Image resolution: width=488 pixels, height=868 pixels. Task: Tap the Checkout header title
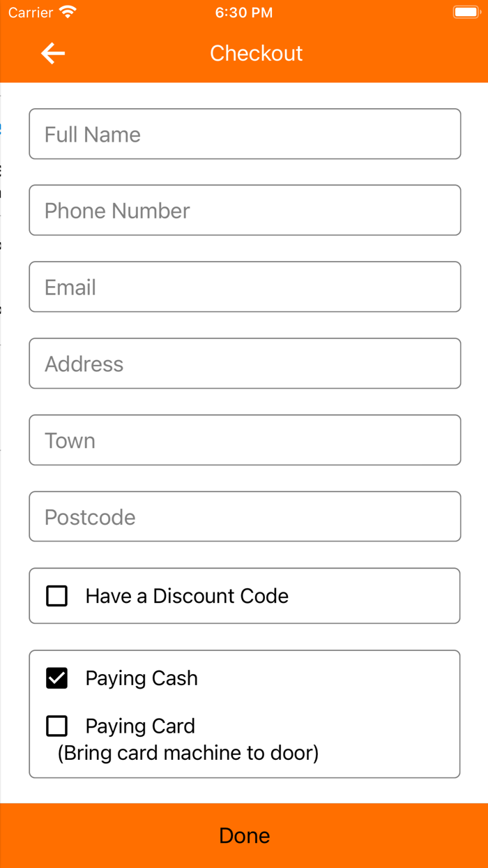point(257,53)
